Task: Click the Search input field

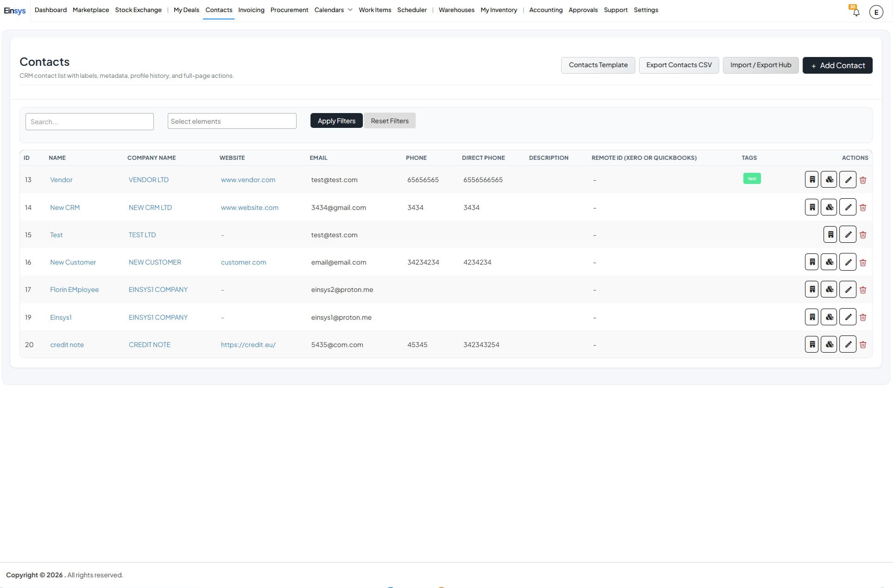Action: pos(89,122)
